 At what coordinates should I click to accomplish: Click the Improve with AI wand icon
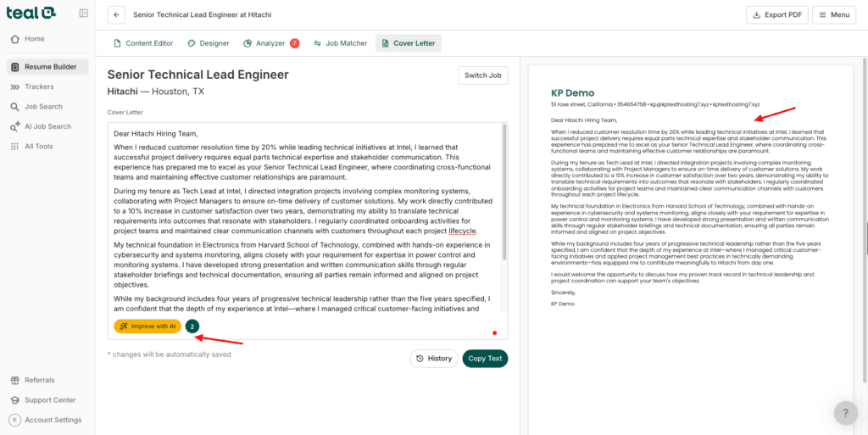click(124, 326)
